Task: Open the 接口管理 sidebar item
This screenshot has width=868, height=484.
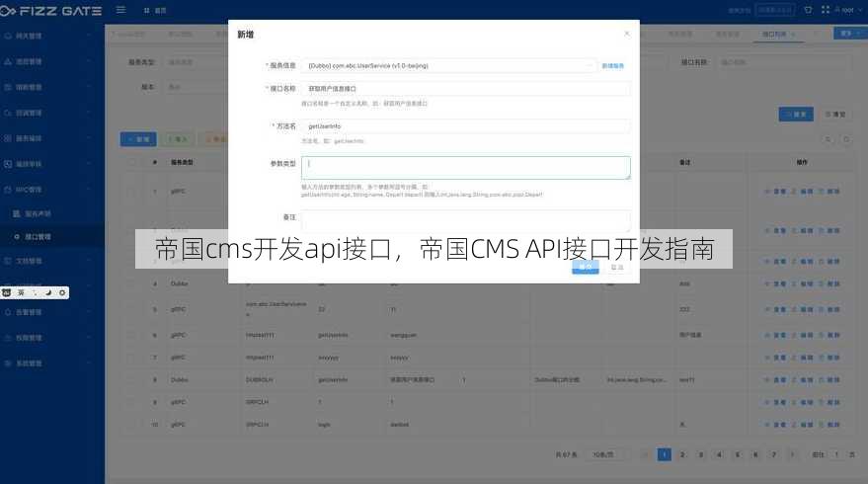Action: click(38, 237)
